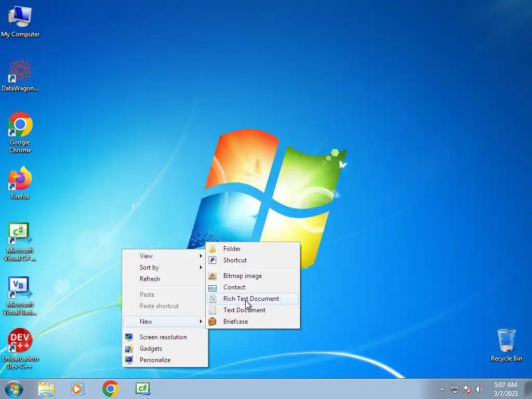
Task: Click the New submenu entry
Action: click(165, 321)
